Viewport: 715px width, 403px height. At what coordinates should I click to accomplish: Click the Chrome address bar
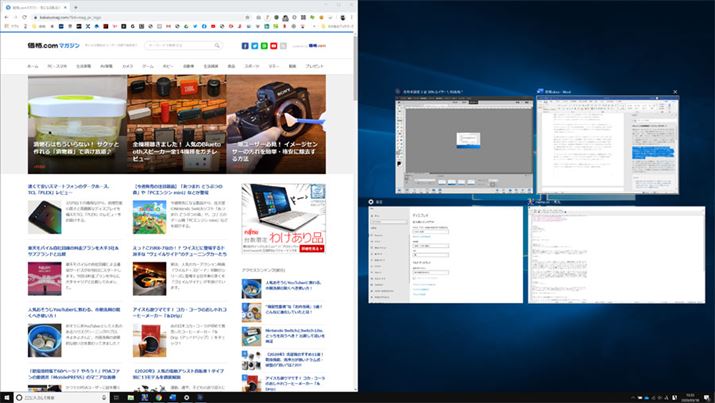coord(150,18)
